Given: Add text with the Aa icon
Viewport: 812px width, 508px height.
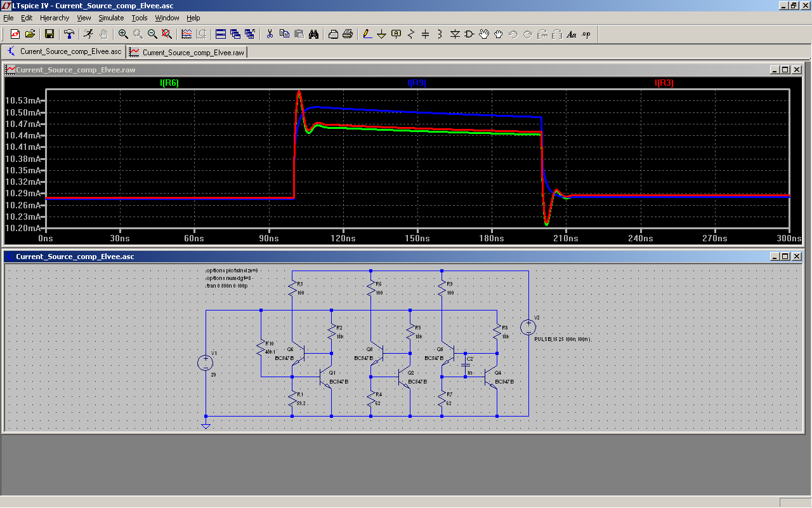Looking at the screenshot, I should point(572,34).
